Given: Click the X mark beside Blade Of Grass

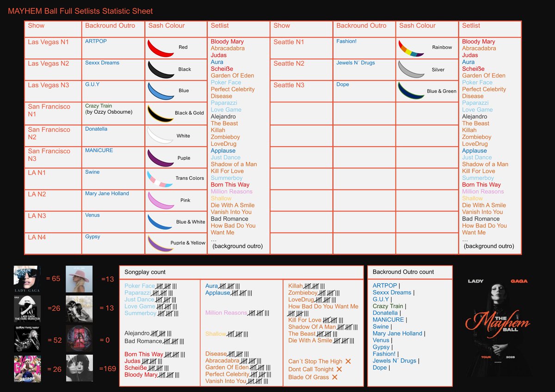Looking at the screenshot, I should [x=334, y=377].
